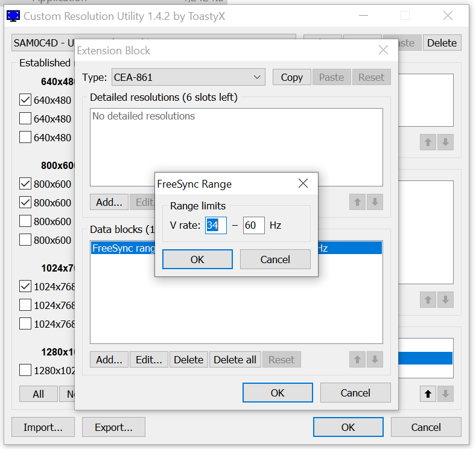Uncheck the checked 640x480 checkbox
The height and width of the screenshot is (449, 476).
click(25, 100)
